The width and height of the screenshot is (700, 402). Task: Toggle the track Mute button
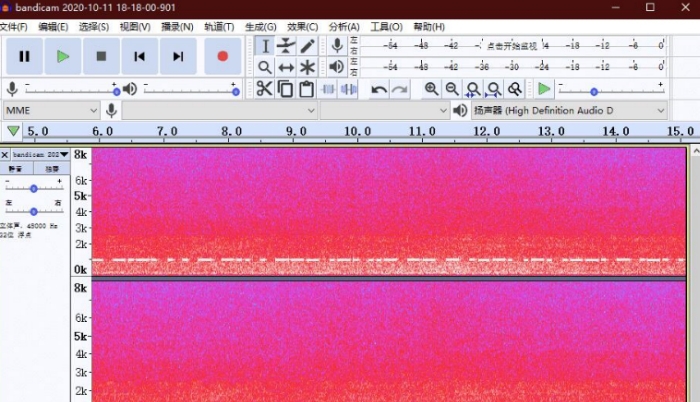(x=16, y=170)
